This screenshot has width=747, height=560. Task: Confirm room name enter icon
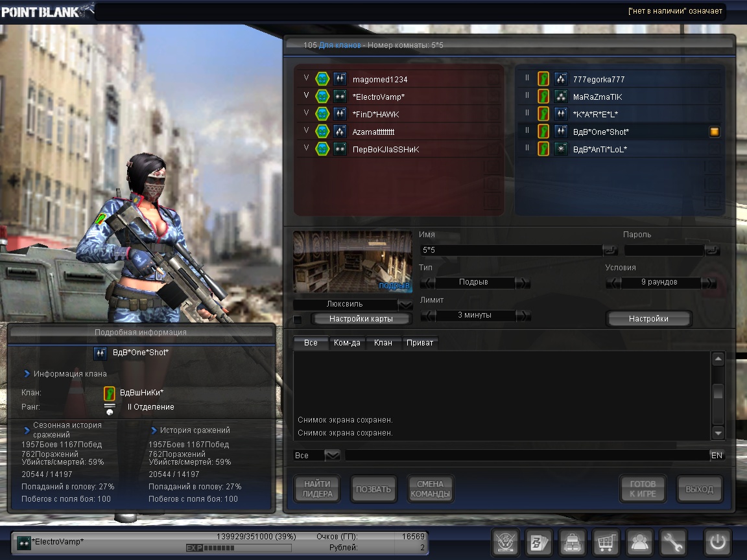tap(610, 250)
